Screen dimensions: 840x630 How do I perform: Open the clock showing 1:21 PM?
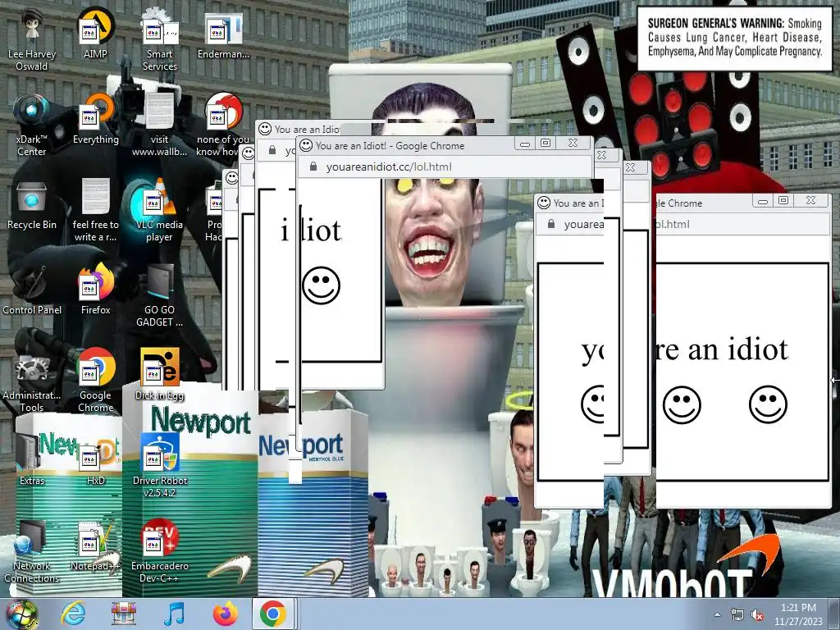point(798,614)
